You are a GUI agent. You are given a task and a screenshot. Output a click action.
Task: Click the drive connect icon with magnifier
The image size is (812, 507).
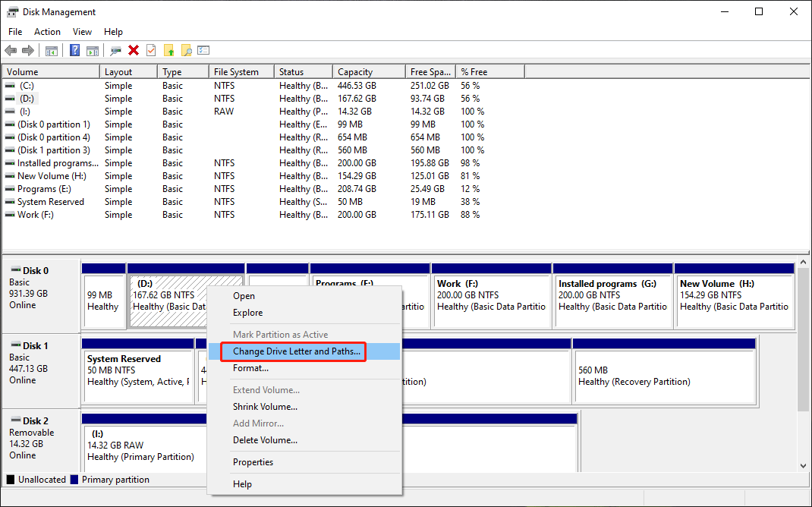(115, 50)
